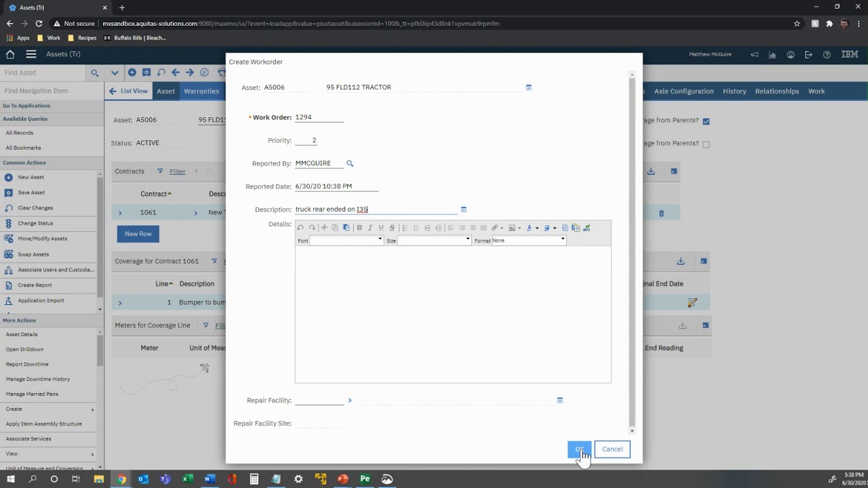The width and height of the screenshot is (868, 488).
Task: Toggle the checked 'from Parents?' checkbox
Action: click(x=706, y=121)
